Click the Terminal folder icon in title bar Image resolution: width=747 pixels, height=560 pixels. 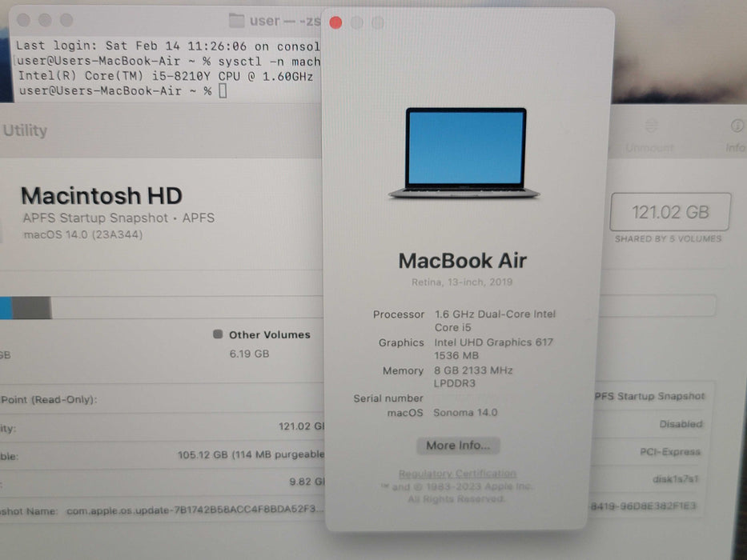(236, 21)
